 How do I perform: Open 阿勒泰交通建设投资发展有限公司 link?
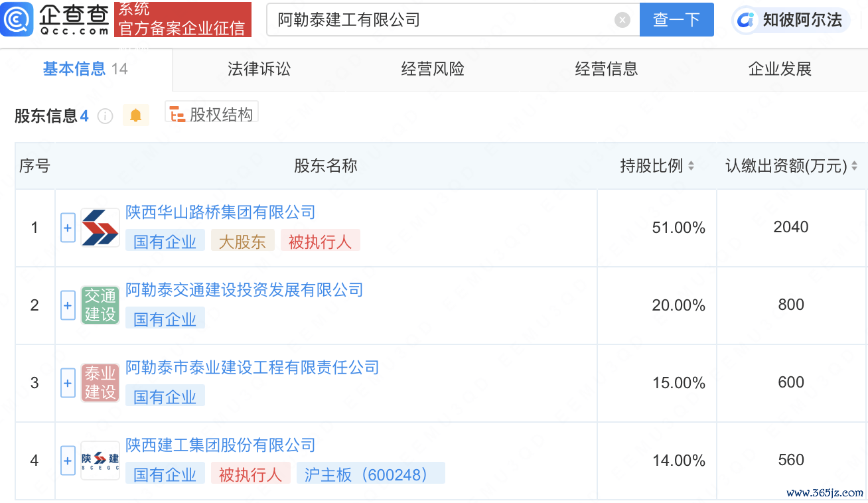point(244,290)
